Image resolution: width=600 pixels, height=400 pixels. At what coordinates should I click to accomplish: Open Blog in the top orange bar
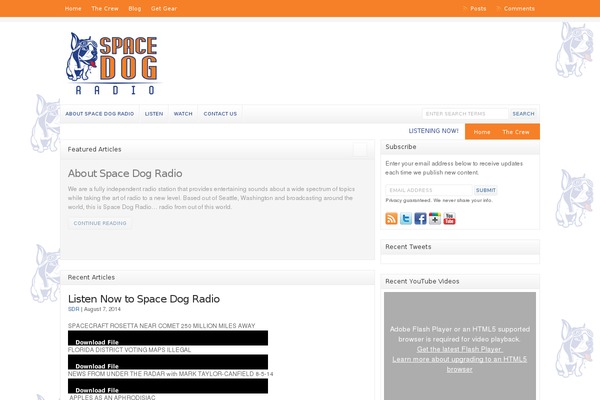coord(135,8)
